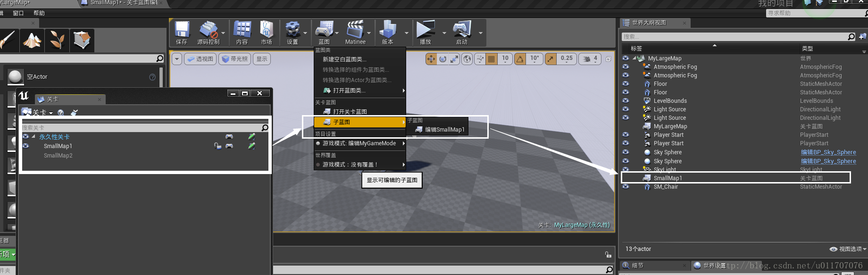
Task: Open the 启动 launch options dropdown arrow
Action: coord(481,33)
